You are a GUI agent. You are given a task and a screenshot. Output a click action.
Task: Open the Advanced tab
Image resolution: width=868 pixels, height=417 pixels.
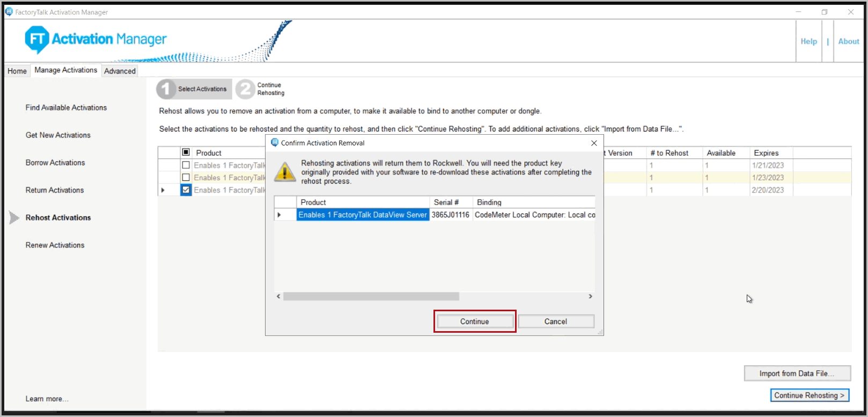coord(120,71)
